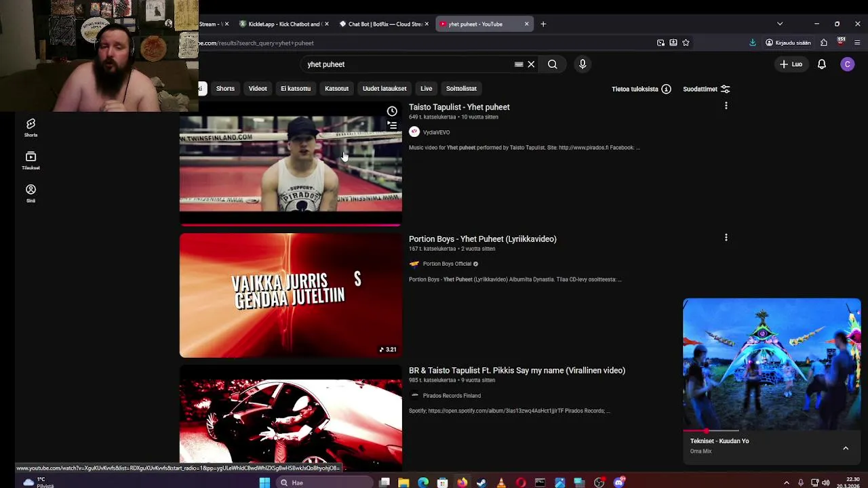The image size is (868, 488).
Task: Add Taisto Tapulist video to queue
Action: [x=392, y=125]
